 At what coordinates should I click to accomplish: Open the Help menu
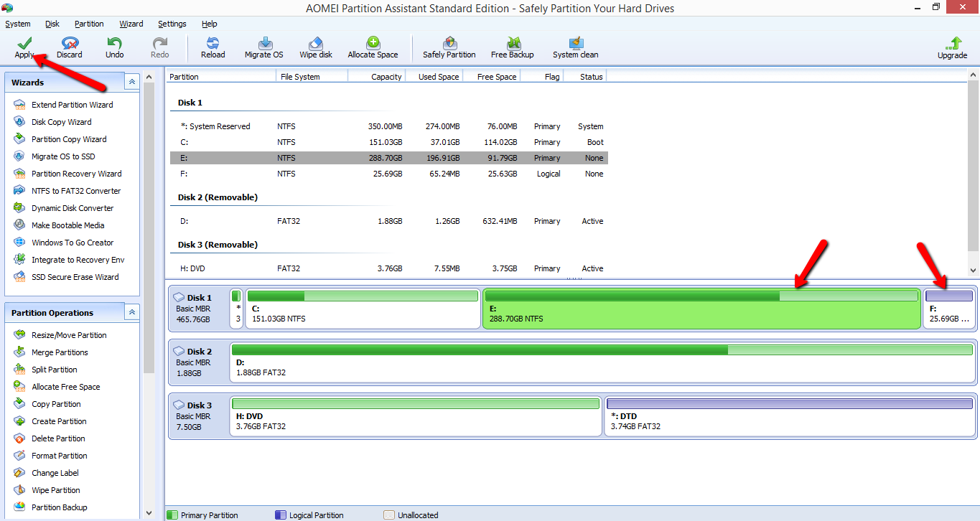[210, 24]
